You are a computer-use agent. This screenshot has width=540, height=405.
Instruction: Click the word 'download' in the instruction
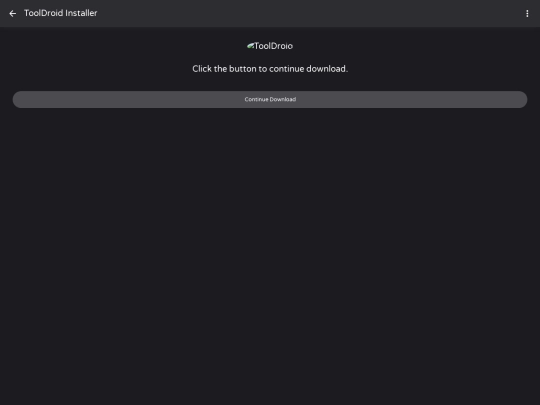(327, 69)
